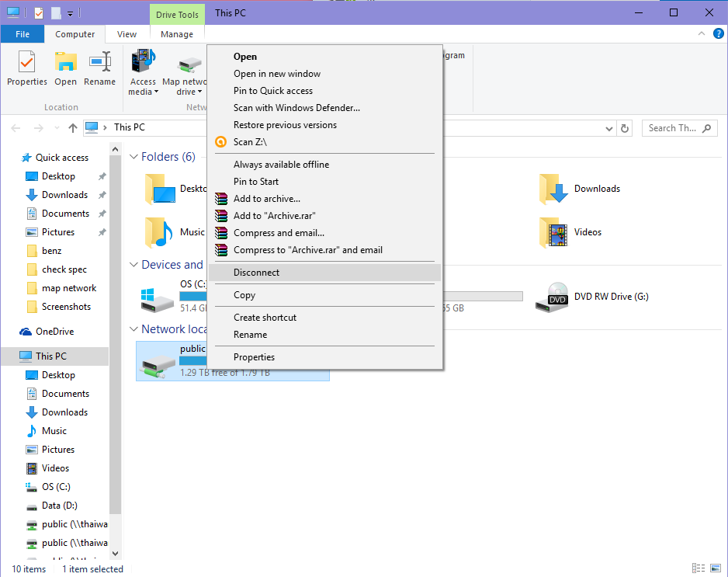Image resolution: width=728 pixels, height=577 pixels.
Task: Click the navigation pane scroll down arrow
Action: pos(115,553)
